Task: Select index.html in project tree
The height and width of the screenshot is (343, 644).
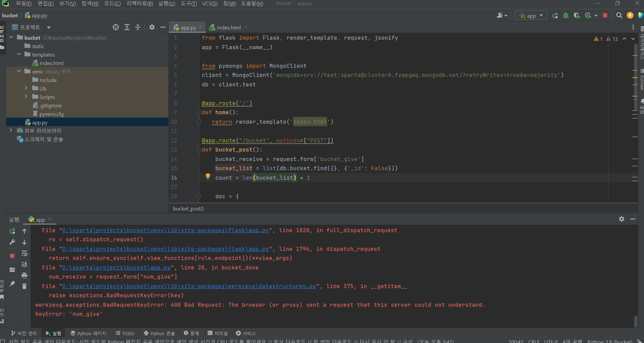Action: point(51,63)
